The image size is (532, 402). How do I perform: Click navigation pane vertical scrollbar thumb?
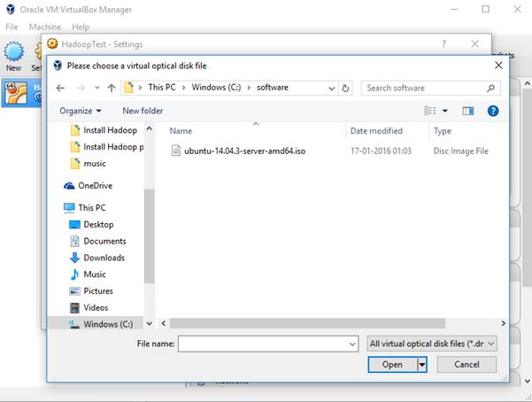coord(149,236)
